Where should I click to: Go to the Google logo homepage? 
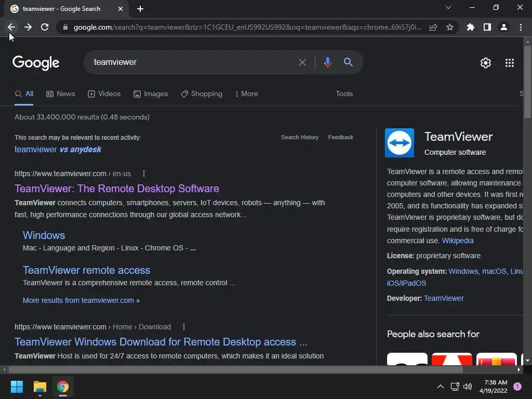pos(36,63)
